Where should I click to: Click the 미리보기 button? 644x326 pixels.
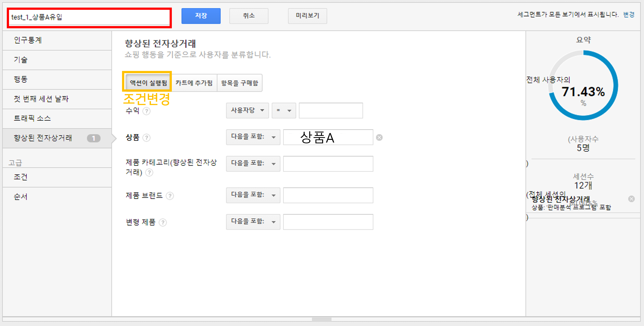pyautogui.click(x=307, y=16)
